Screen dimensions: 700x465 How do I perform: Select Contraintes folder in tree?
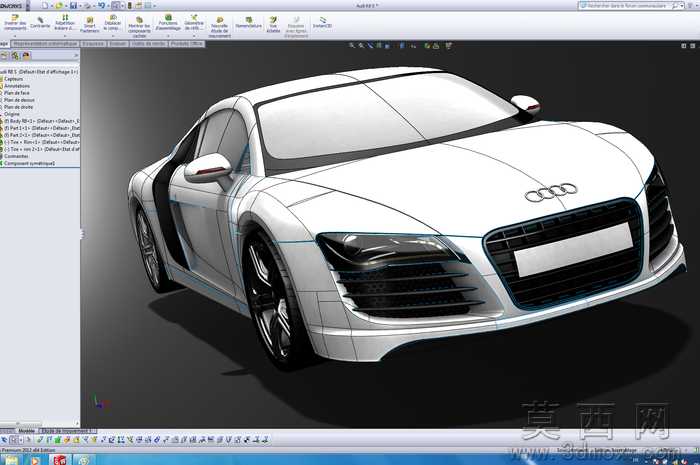pyautogui.click(x=16, y=157)
